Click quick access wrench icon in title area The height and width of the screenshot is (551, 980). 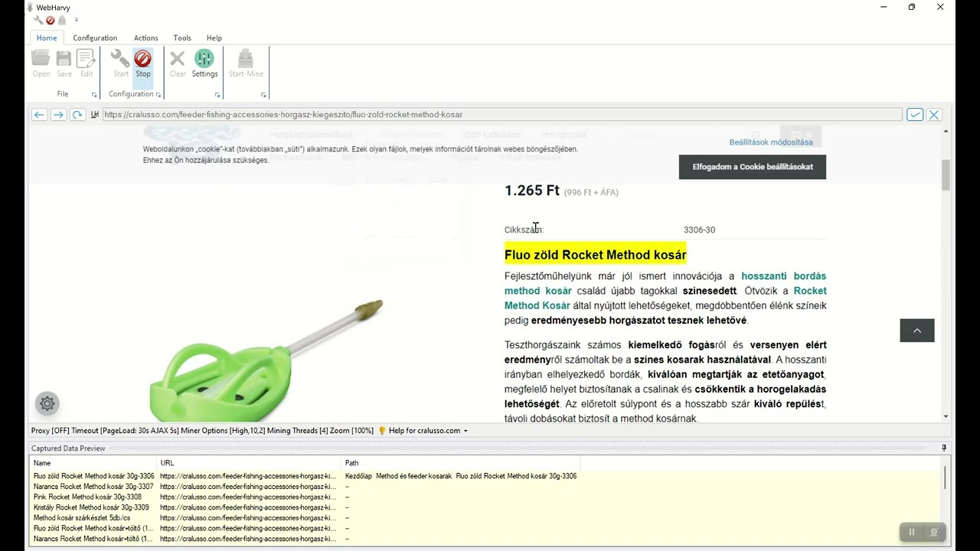(38, 21)
